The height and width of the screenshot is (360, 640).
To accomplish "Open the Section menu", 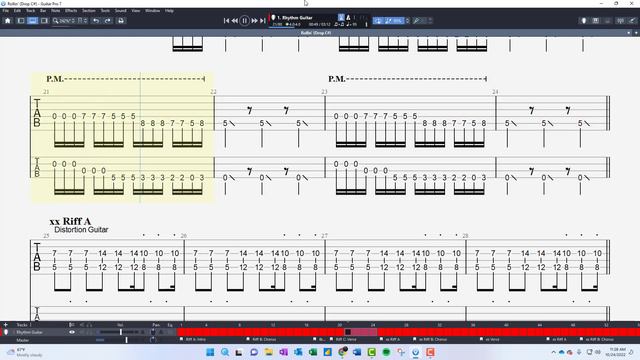I will click(x=89, y=11).
